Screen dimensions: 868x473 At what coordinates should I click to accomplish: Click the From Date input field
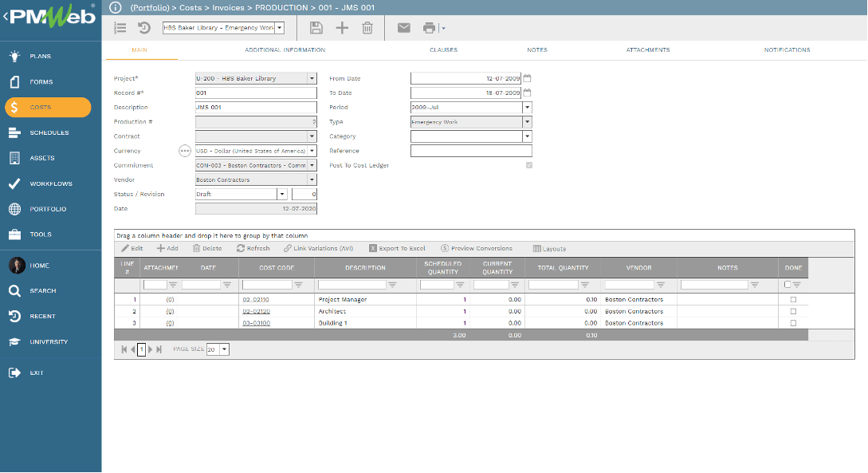click(x=466, y=78)
